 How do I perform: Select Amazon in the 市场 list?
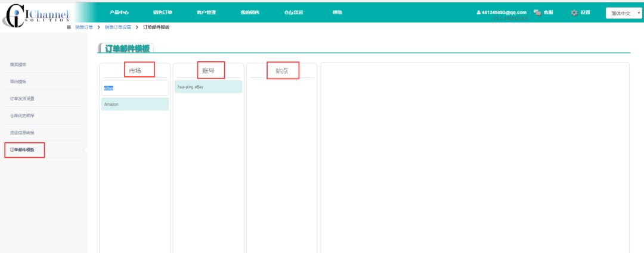tap(135, 104)
